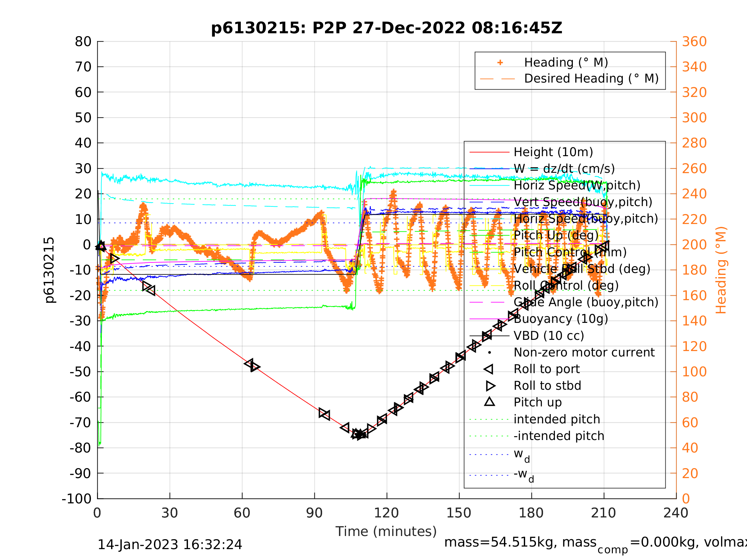
Task: Select the Desired Heading (° M) legend label
Action: (591, 79)
